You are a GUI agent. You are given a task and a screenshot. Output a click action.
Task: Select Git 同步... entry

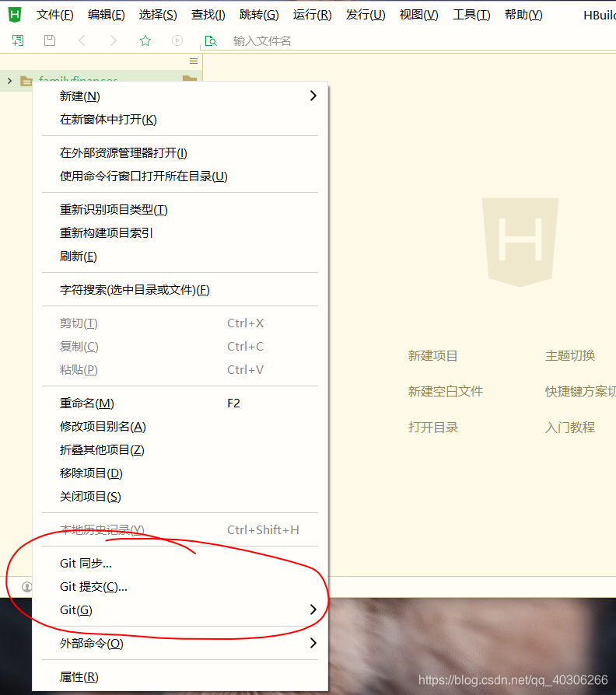(x=180, y=564)
